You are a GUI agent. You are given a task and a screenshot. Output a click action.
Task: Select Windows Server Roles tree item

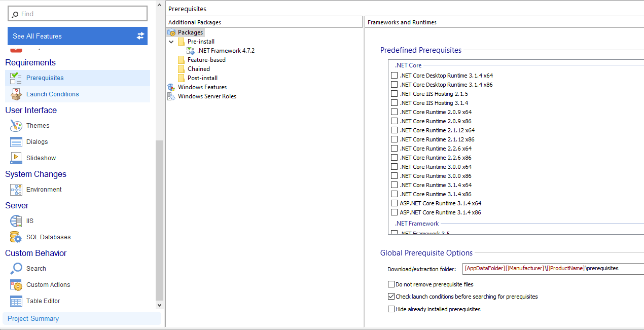[207, 96]
